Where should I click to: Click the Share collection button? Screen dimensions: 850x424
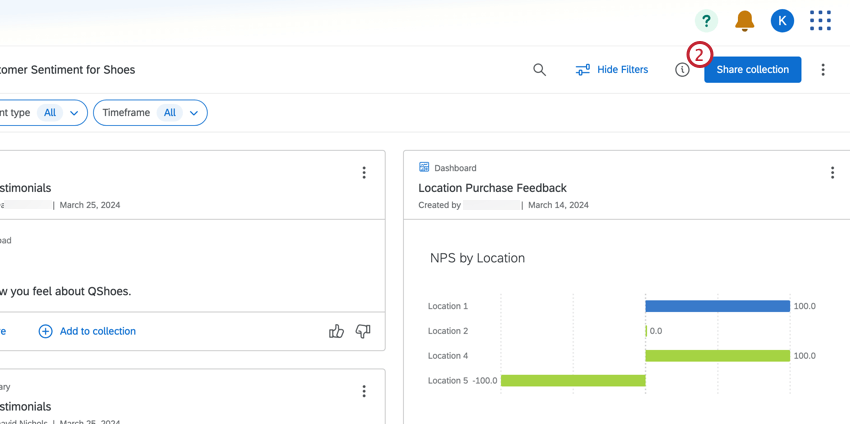click(752, 70)
